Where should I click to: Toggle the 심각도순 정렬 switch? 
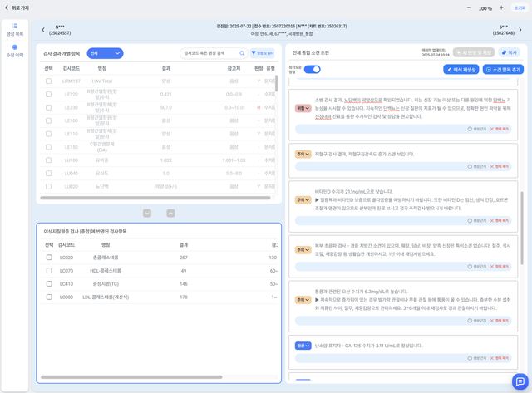tap(313, 70)
